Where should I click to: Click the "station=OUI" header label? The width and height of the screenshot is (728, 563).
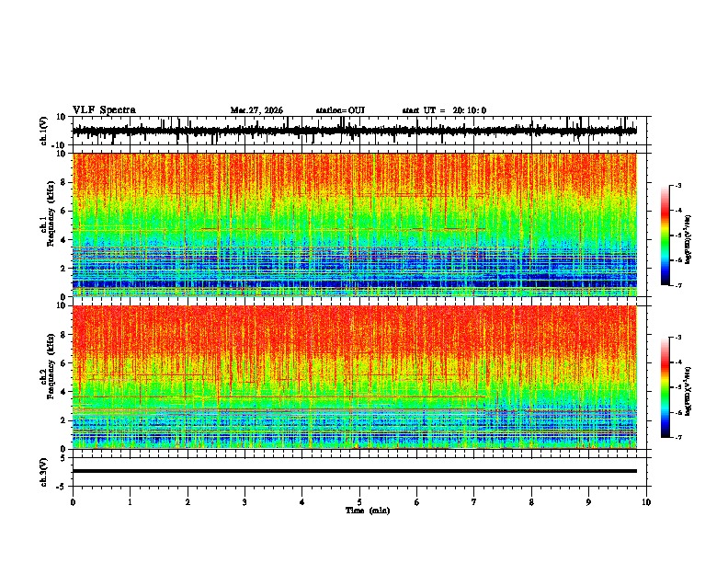[x=340, y=110]
